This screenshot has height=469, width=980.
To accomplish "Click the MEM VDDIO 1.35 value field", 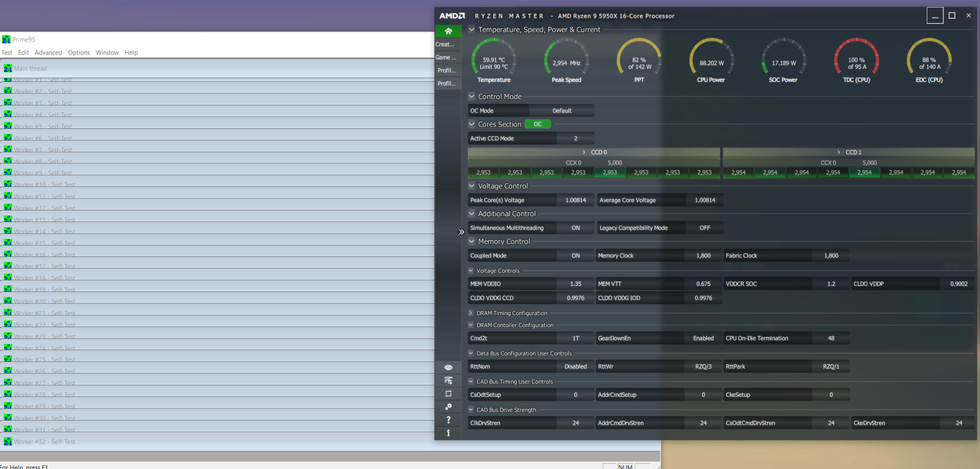I will coord(576,284).
